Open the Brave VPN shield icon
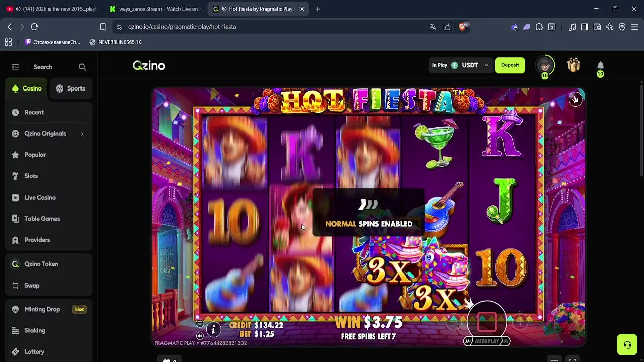Image resolution: width=644 pixels, height=362 pixels. click(x=622, y=27)
